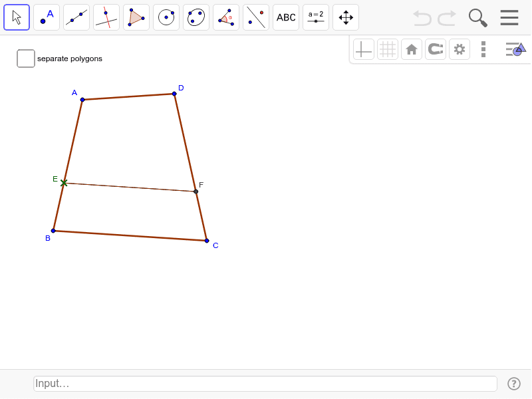The width and height of the screenshot is (532, 399).
Task: Select the ABC Text tool
Action: 286,17
